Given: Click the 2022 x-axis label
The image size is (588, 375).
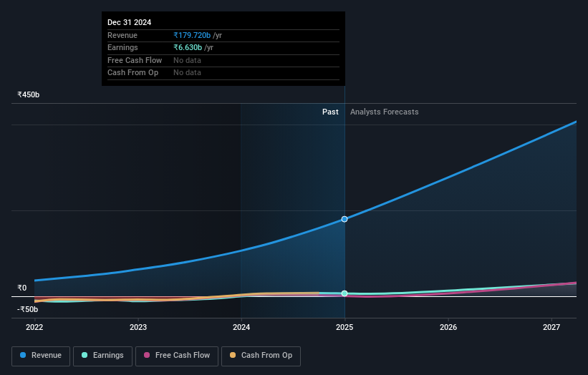Looking at the screenshot, I should pyautogui.click(x=34, y=327).
